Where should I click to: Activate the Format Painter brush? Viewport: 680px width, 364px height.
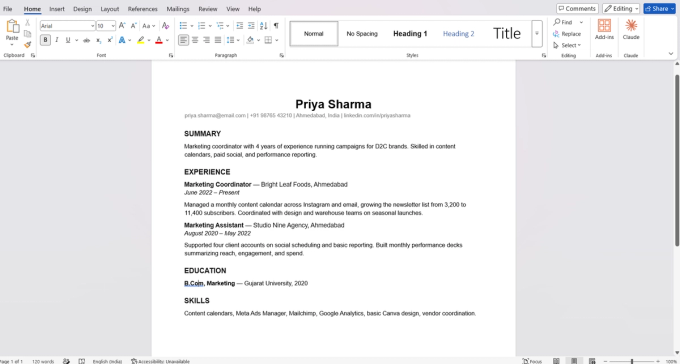click(27, 44)
